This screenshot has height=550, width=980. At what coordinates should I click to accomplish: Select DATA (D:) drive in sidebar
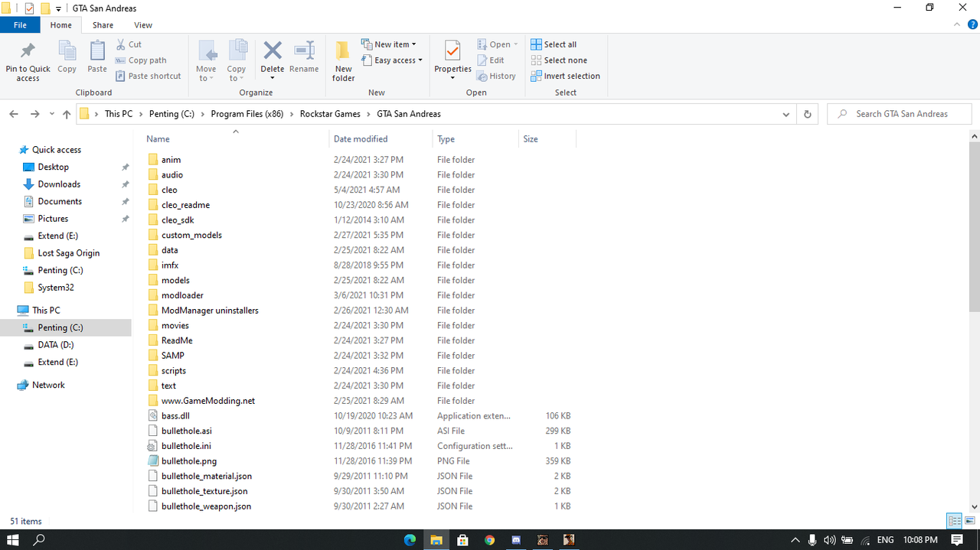56,345
